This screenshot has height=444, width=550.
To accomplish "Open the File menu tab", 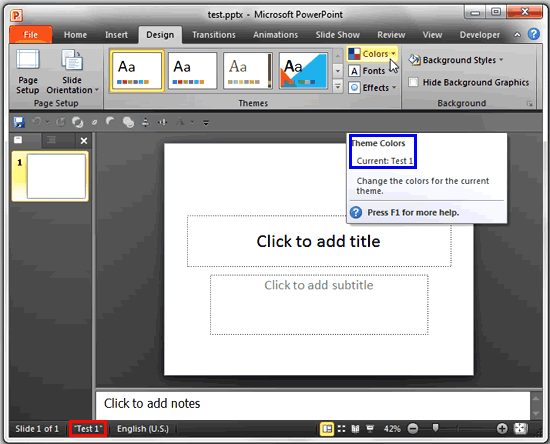I will (31, 35).
